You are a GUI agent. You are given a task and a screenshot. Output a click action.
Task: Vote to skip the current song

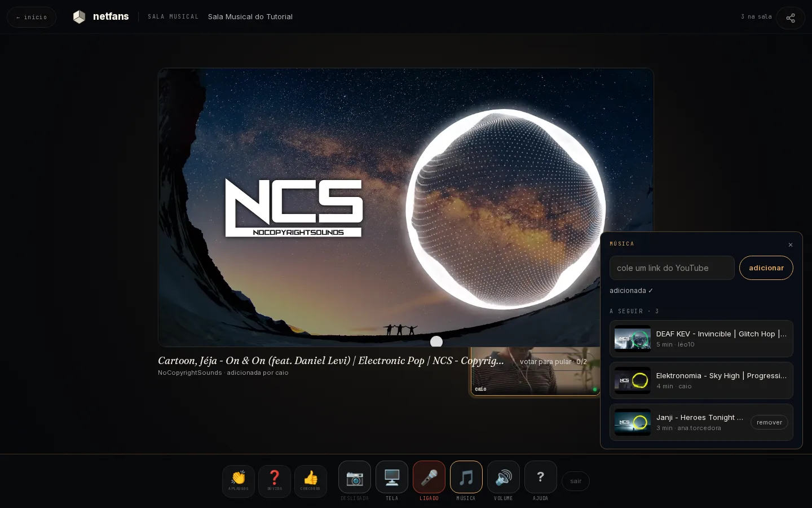point(553,362)
